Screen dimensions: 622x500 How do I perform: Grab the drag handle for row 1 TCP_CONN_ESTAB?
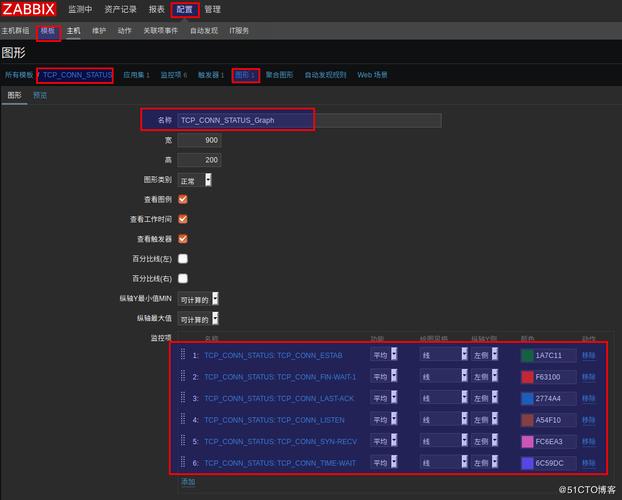point(183,354)
